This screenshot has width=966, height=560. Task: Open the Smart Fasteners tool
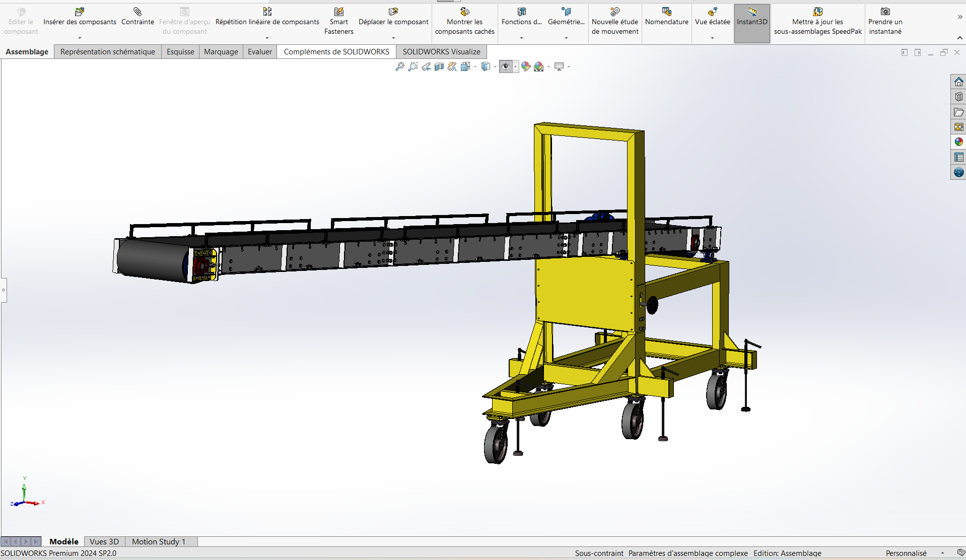[338, 21]
